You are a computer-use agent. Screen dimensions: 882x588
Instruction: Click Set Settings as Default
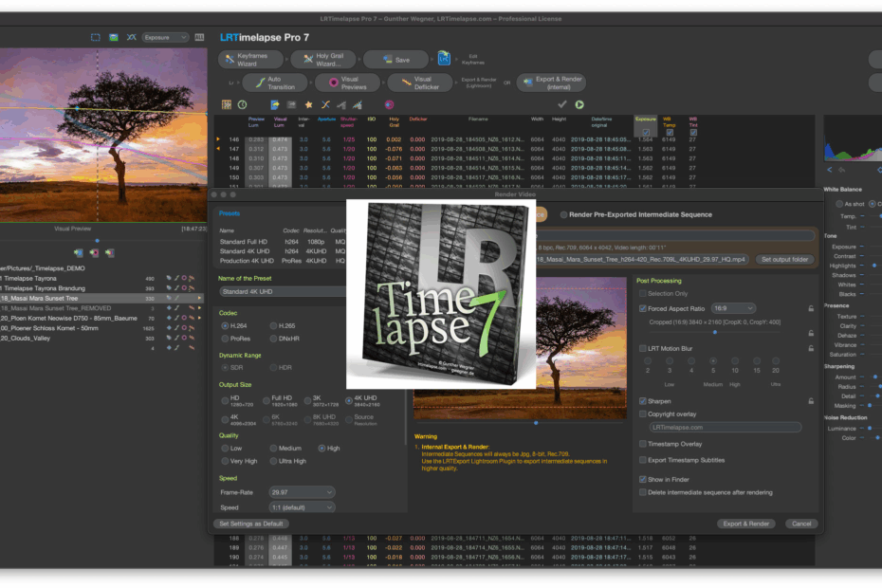coord(251,524)
